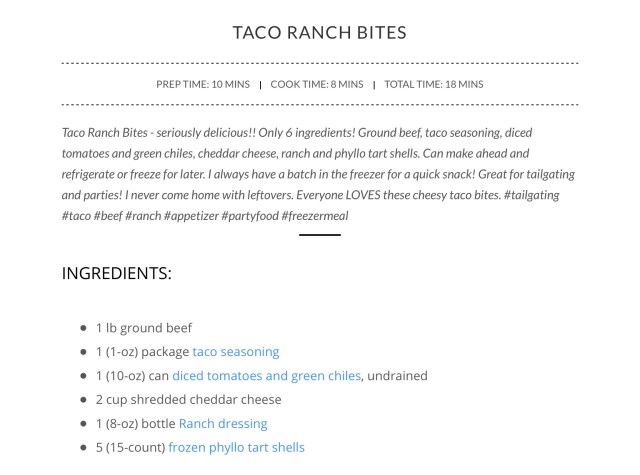Click the #tailgating hashtag in the description
The width and height of the screenshot is (640, 475).
pyautogui.click(x=531, y=195)
